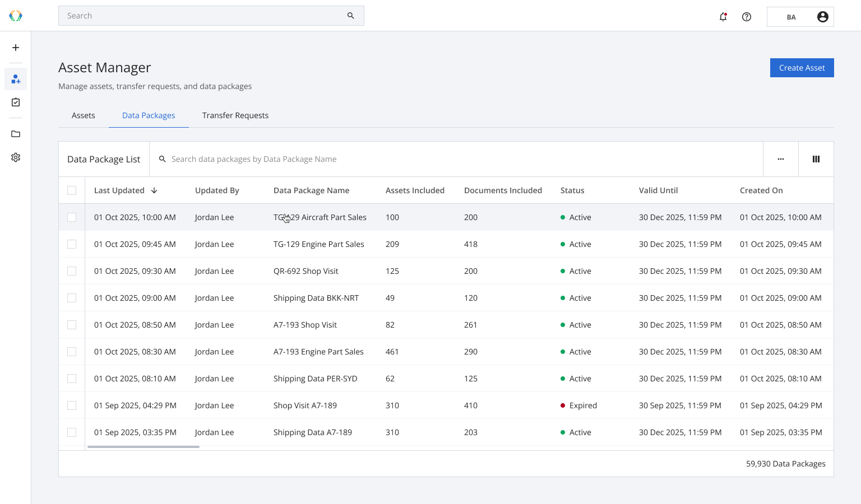
Task: Check the TG-129 Aircraft Part Sales row
Action: [72, 217]
